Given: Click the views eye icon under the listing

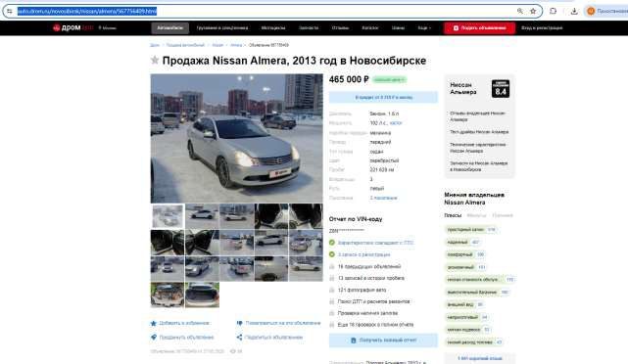Looking at the screenshot, I should [x=233, y=351].
